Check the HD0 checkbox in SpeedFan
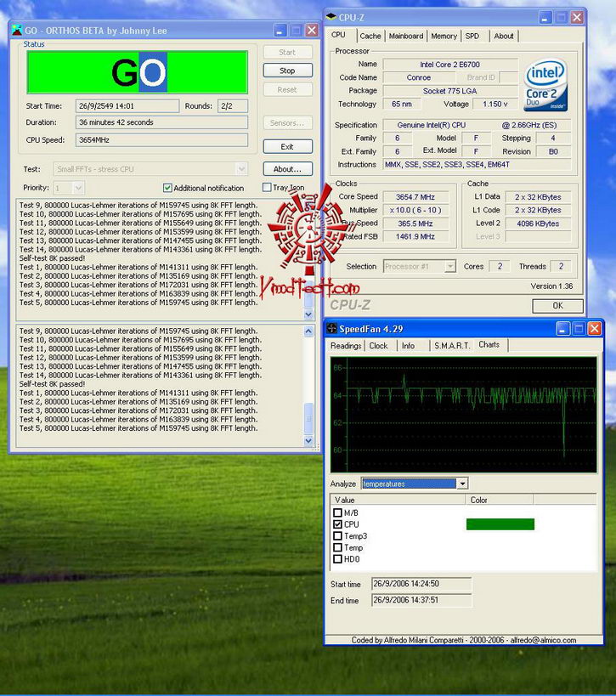 [x=337, y=559]
